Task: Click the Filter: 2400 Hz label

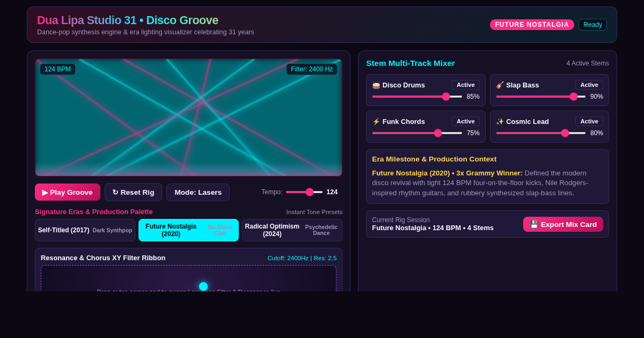Action: tap(312, 69)
